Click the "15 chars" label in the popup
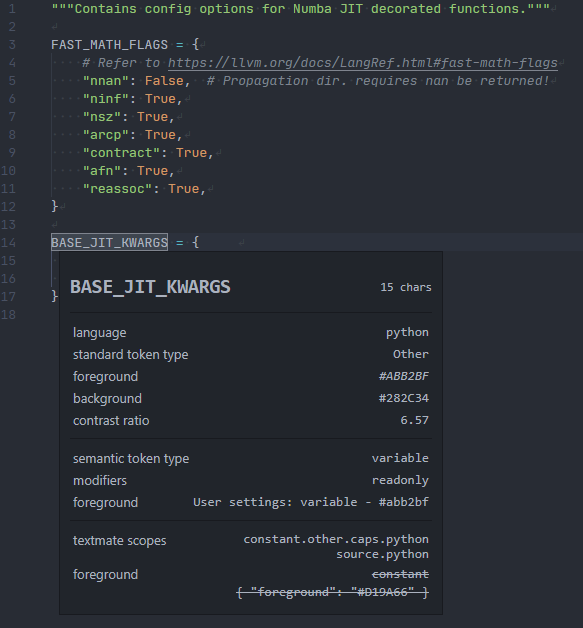Image resolution: width=583 pixels, height=628 pixels. pos(406,287)
